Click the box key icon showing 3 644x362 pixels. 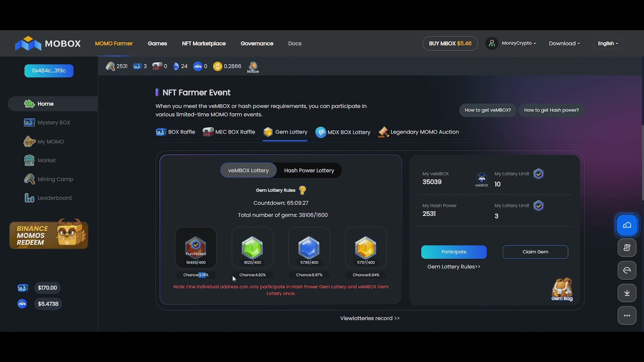click(137, 66)
